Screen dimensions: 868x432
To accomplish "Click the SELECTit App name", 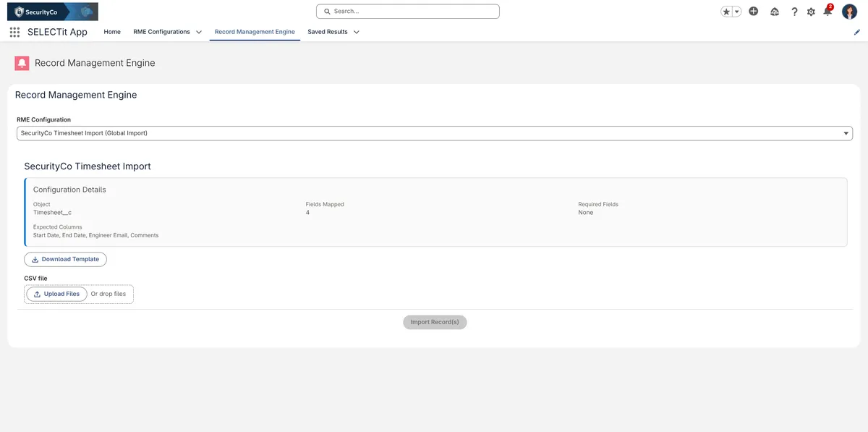I will coord(57,32).
